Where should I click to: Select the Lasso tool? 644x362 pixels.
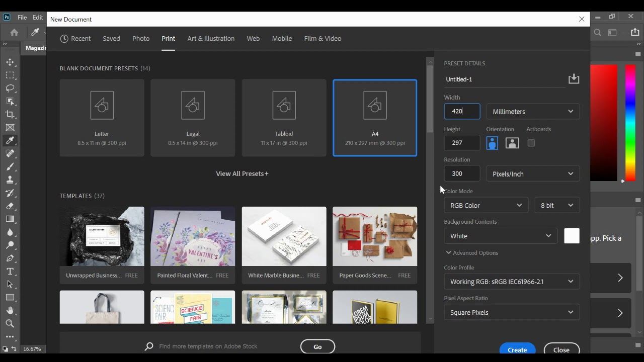tap(10, 88)
